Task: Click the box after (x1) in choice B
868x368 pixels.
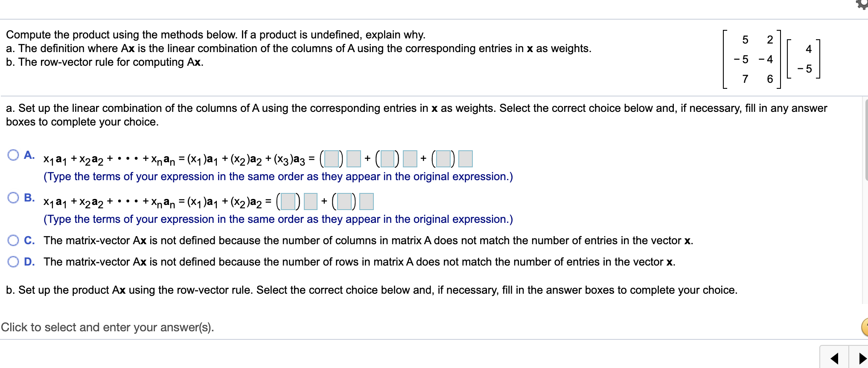Action: click(310, 202)
